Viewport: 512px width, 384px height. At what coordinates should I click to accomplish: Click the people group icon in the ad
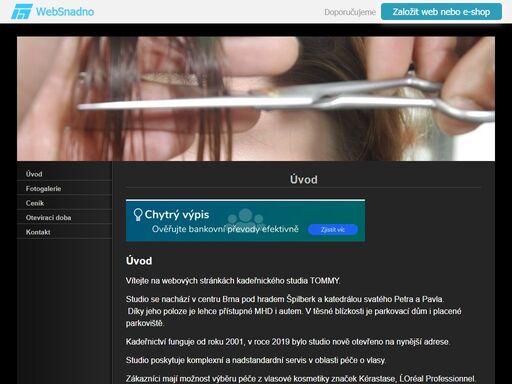[x=246, y=217]
